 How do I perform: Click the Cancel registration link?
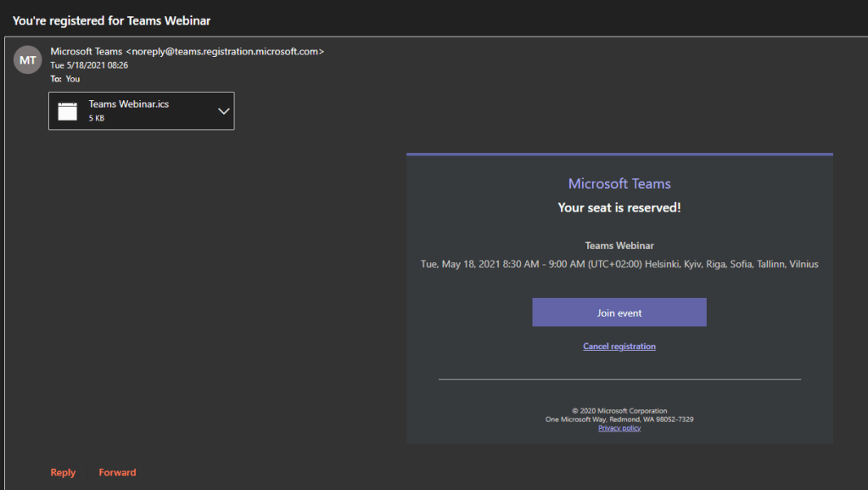coord(619,346)
